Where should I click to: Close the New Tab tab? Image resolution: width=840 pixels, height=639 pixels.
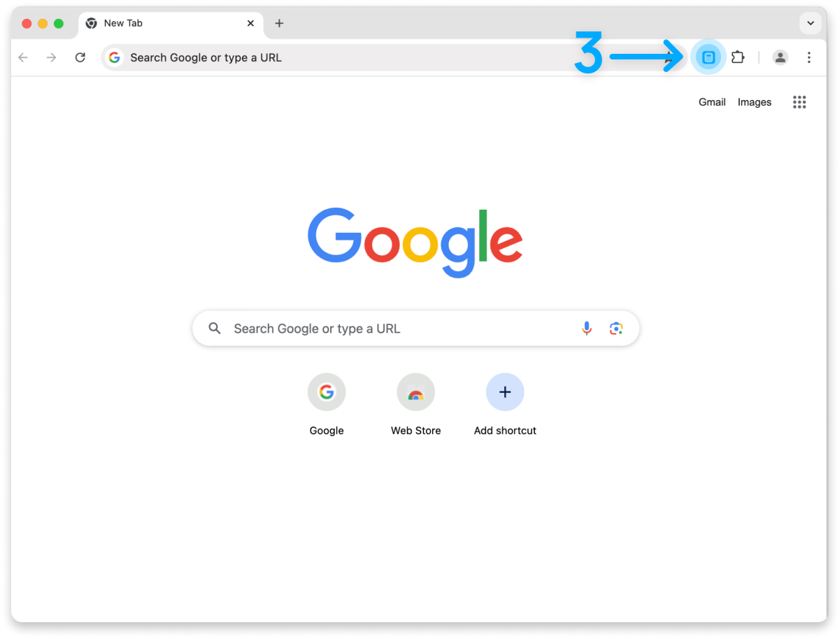[x=250, y=23]
